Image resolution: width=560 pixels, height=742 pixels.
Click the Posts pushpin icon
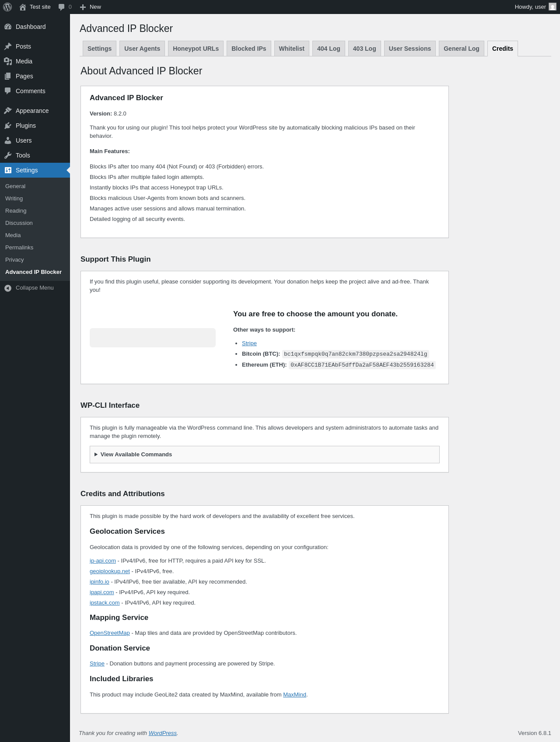8,46
